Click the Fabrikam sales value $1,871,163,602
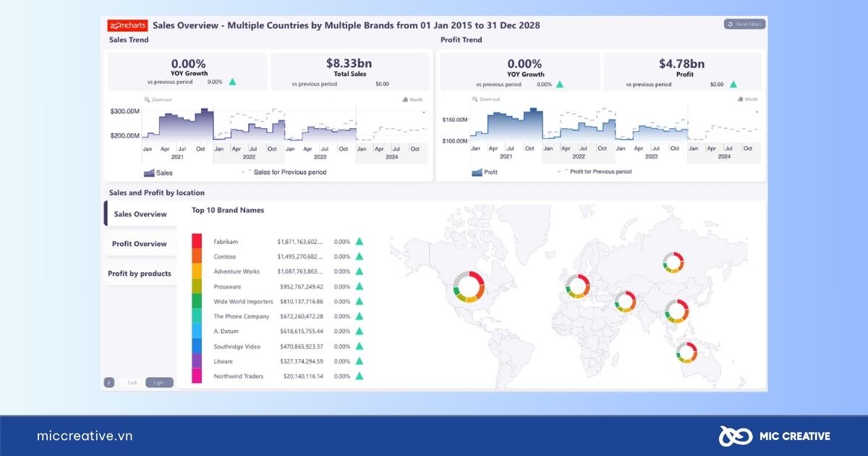The image size is (868, 456). pos(300,242)
